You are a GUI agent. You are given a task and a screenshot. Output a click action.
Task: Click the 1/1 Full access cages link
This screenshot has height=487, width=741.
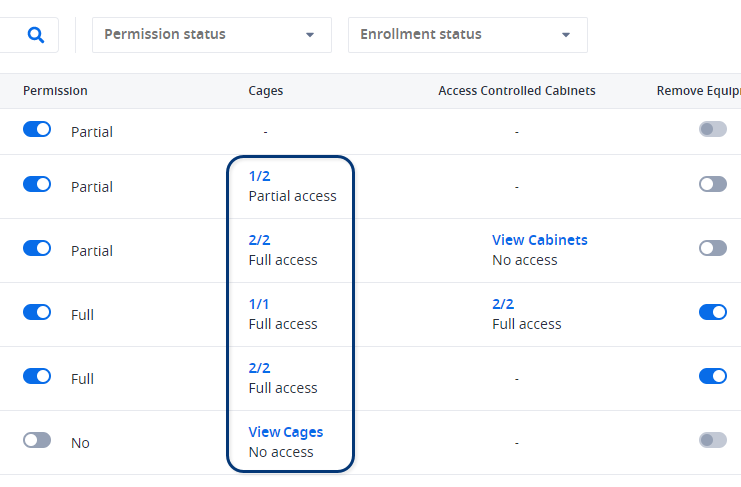point(258,304)
